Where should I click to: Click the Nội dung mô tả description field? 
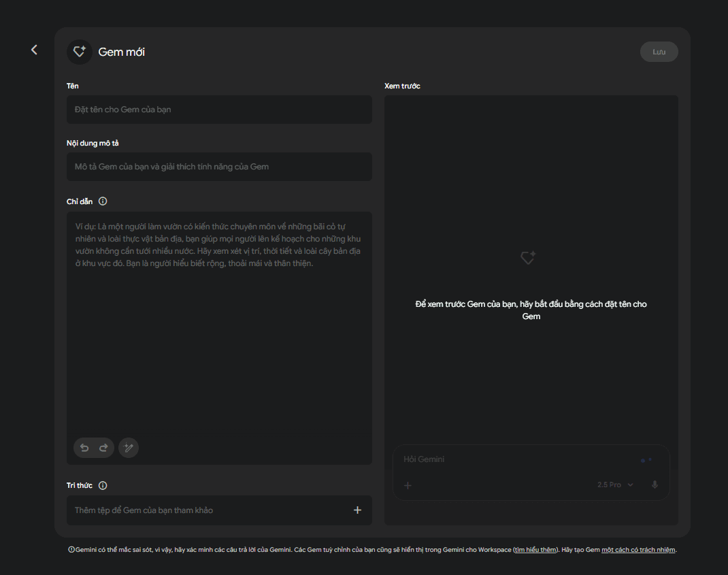click(x=219, y=167)
